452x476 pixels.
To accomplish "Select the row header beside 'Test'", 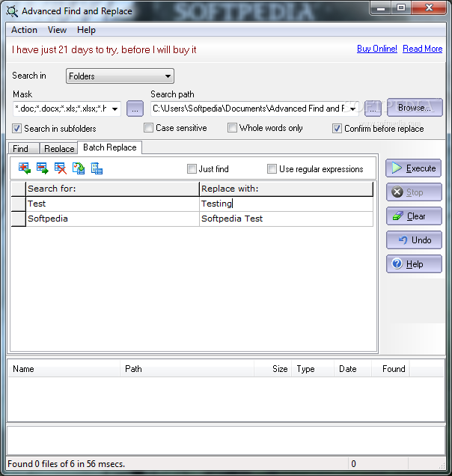I will pos(19,204).
